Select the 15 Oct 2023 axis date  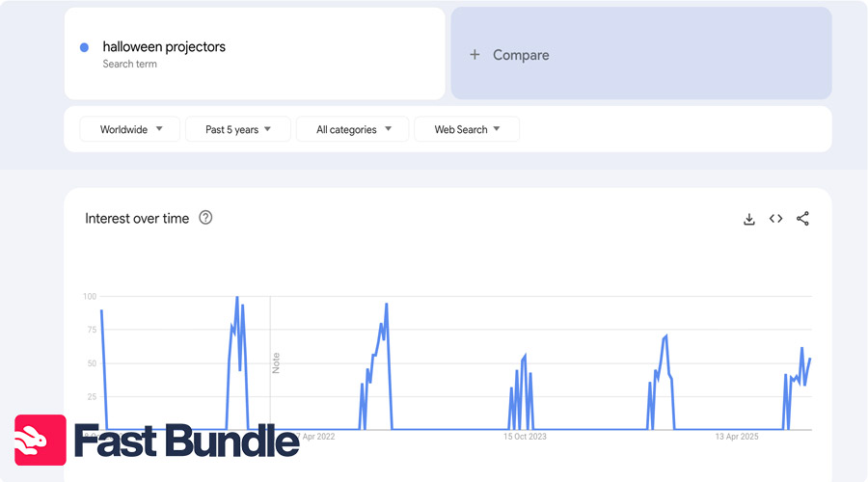525,437
